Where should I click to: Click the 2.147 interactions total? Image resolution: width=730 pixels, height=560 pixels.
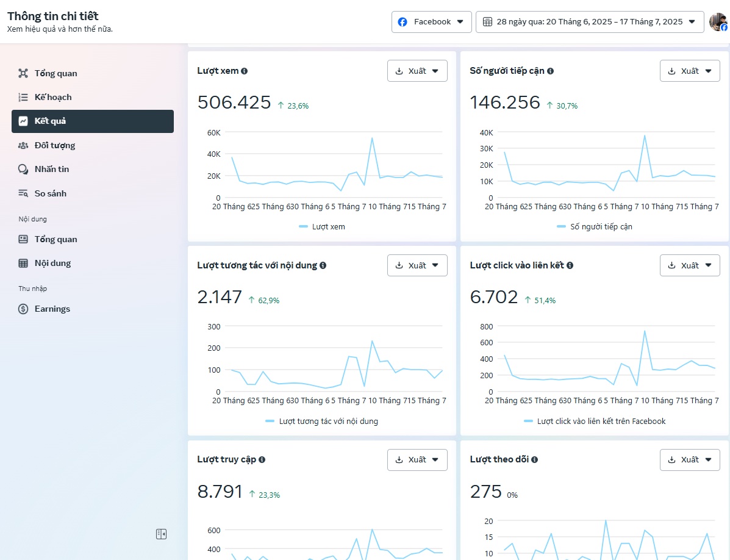pos(220,297)
